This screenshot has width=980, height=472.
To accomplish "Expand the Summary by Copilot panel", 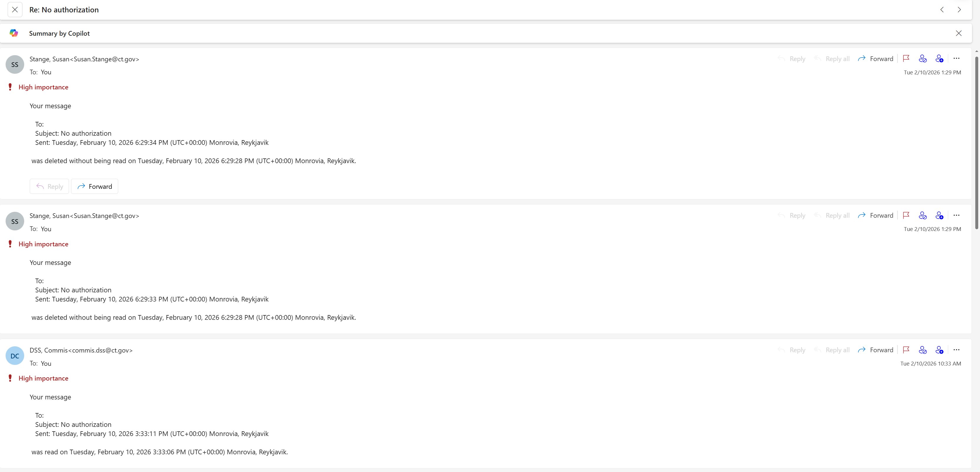I will [59, 34].
